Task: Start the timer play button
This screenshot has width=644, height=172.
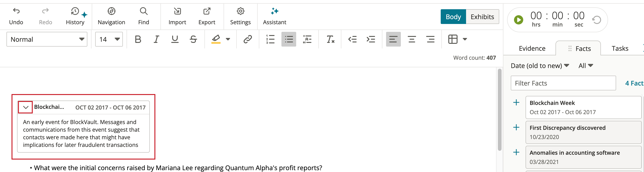Action: [519, 20]
